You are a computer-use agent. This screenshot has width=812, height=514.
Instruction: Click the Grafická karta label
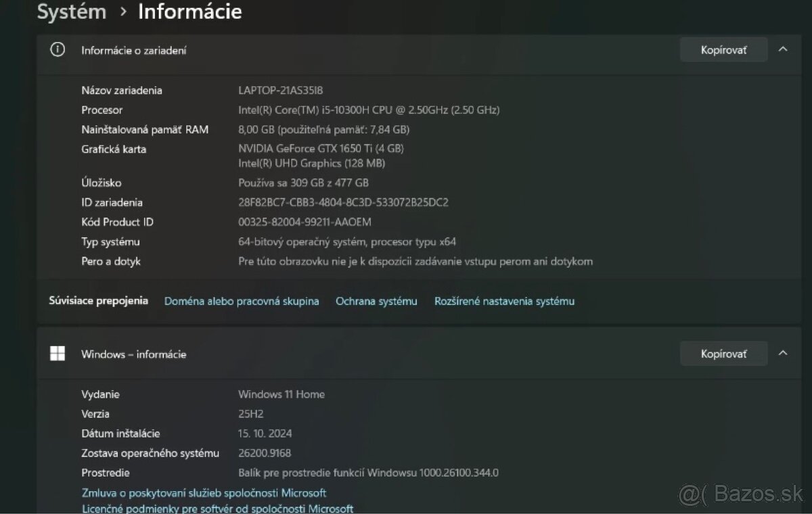[114, 149]
